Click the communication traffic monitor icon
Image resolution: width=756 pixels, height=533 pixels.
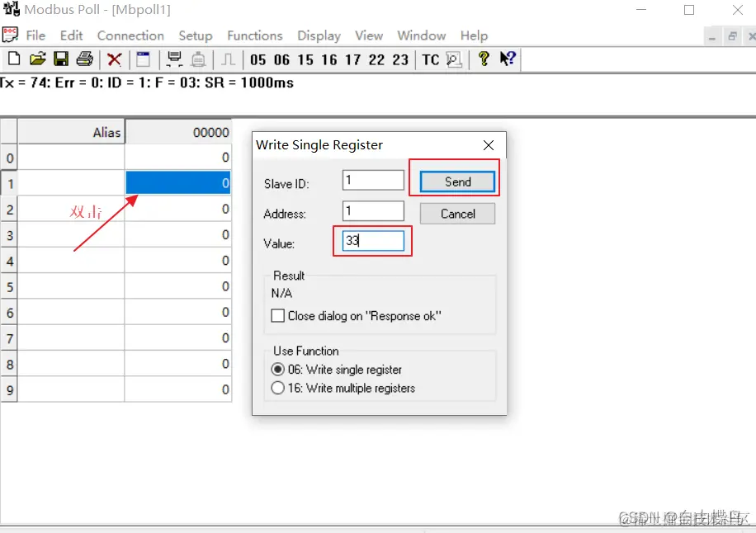454,59
